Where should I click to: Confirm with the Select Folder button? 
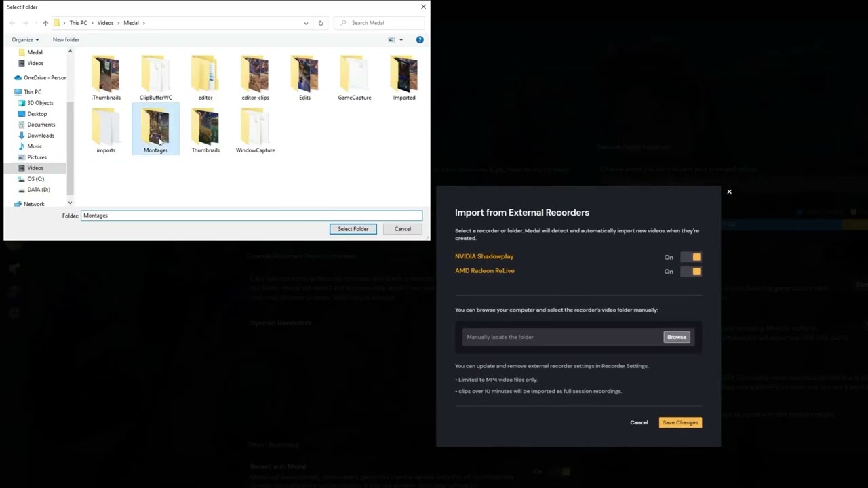[x=353, y=229]
